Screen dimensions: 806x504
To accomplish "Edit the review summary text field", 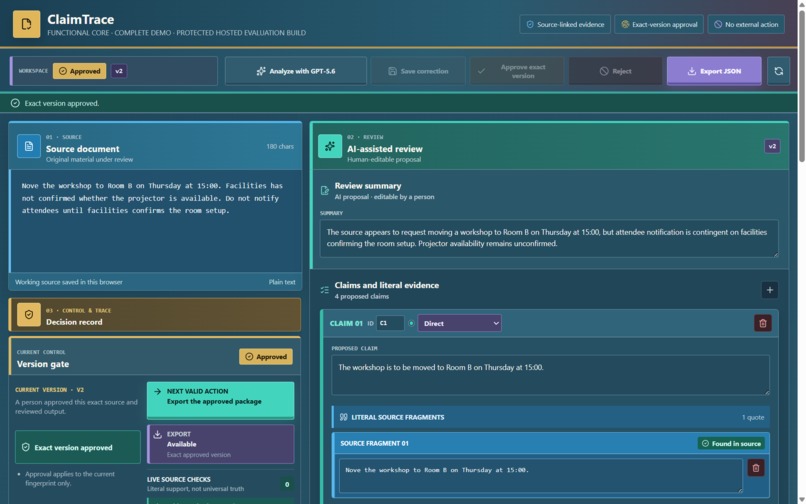I will pyautogui.click(x=549, y=238).
